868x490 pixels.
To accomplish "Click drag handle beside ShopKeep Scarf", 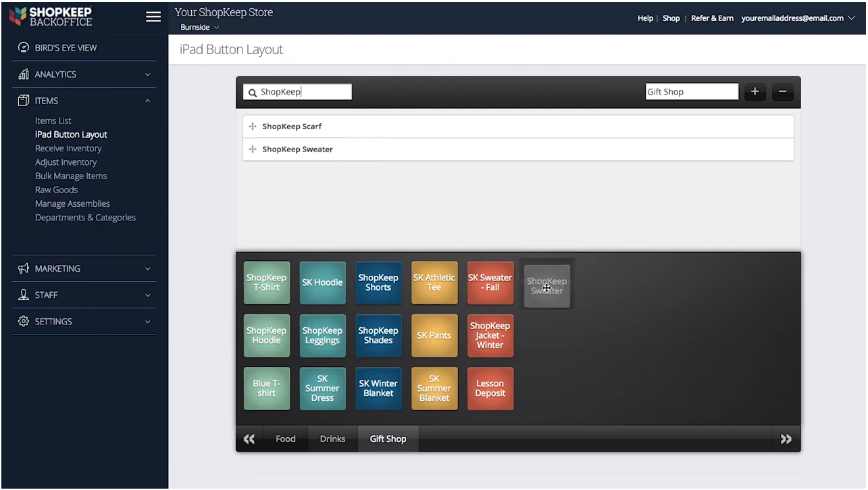I will point(253,126).
